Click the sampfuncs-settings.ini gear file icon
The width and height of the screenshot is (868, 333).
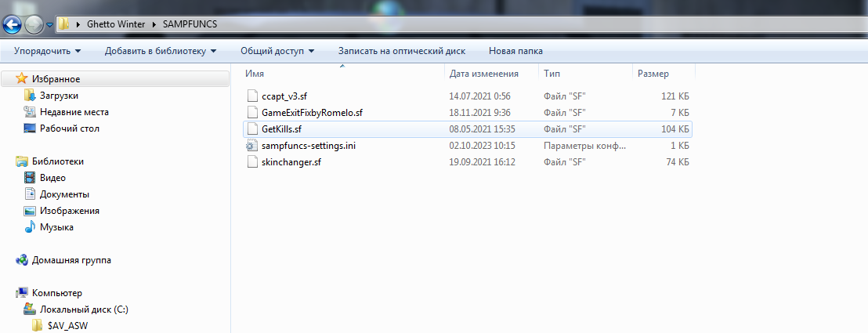(251, 146)
